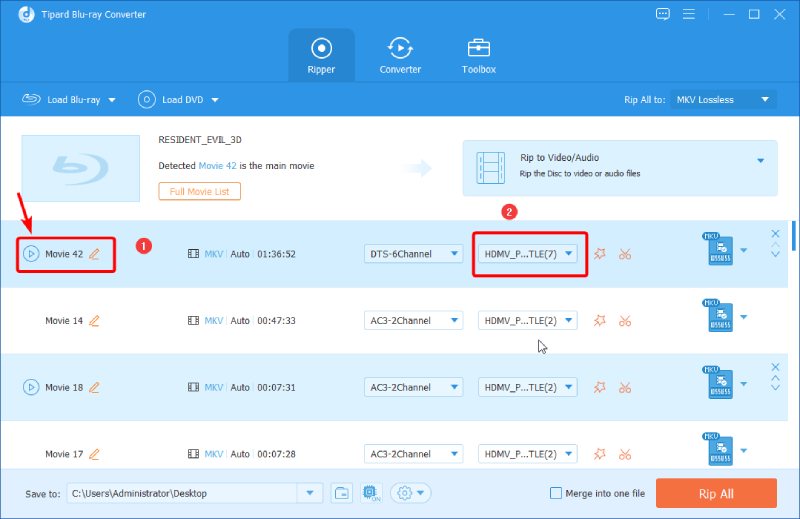Image resolution: width=800 pixels, height=519 pixels.
Task: Click the cut scissors icon for Movie 18
Action: pyautogui.click(x=625, y=387)
